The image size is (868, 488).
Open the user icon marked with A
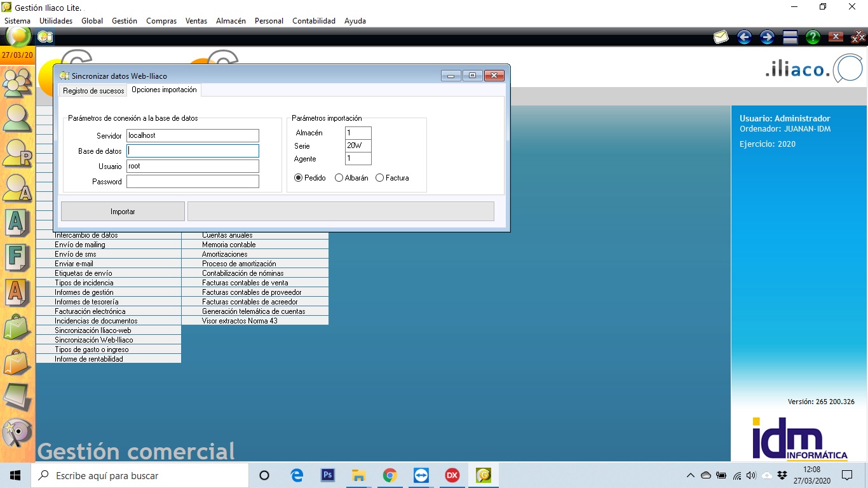(x=17, y=187)
